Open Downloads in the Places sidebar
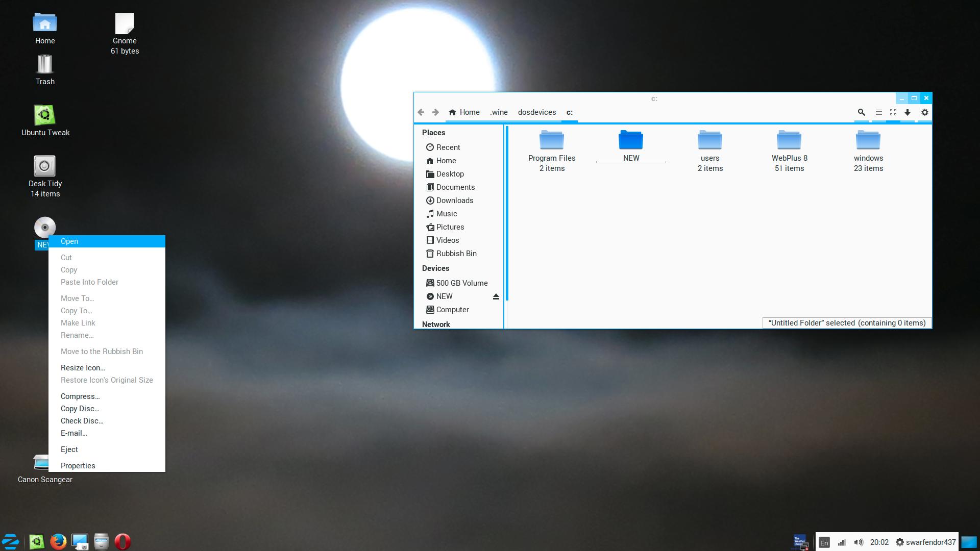This screenshot has width=980, height=551. [454, 201]
